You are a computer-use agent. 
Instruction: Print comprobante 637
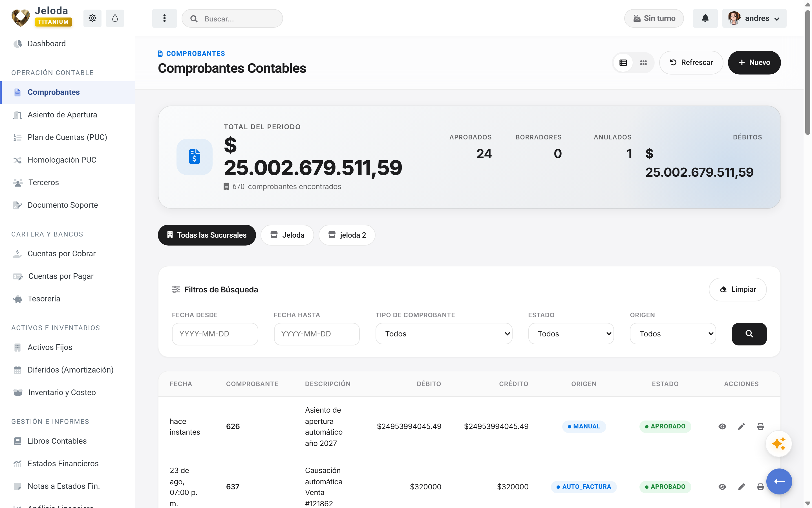point(760,487)
